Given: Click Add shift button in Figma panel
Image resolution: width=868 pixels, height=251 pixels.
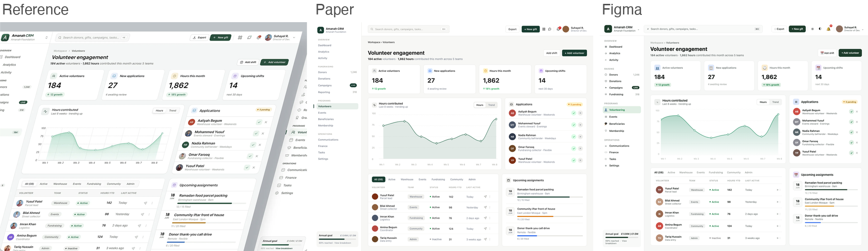Looking at the screenshot, I should pyautogui.click(x=827, y=53).
